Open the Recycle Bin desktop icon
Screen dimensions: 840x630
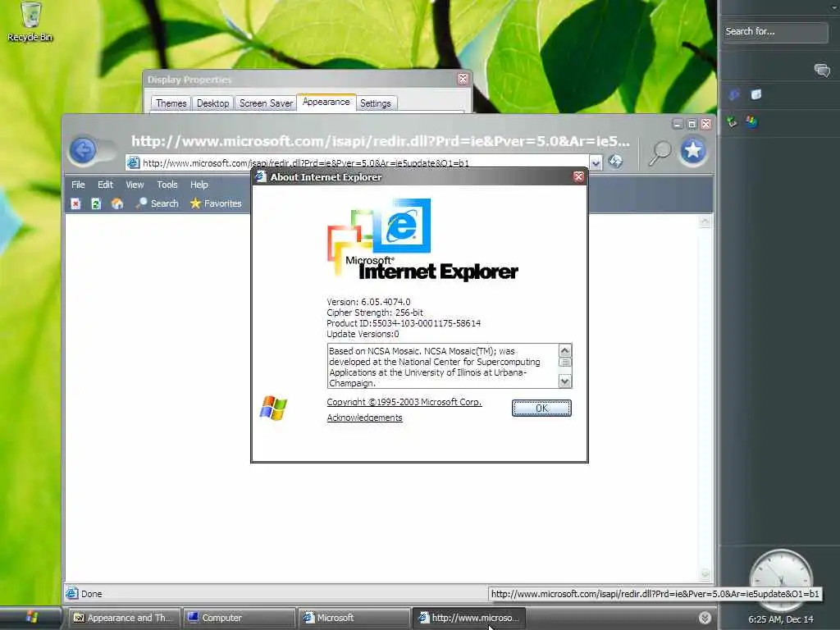pyautogui.click(x=30, y=21)
